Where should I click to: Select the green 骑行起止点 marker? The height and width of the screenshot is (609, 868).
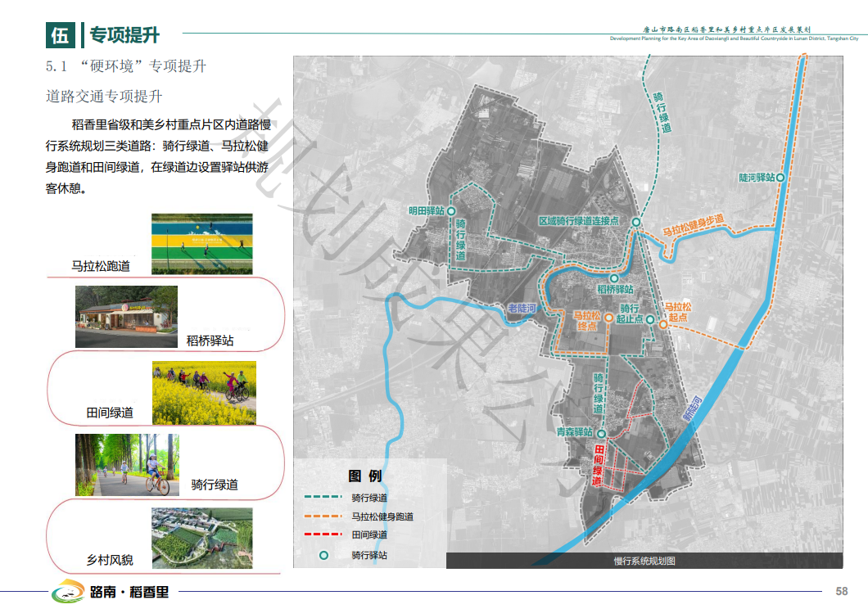[649, 320]
